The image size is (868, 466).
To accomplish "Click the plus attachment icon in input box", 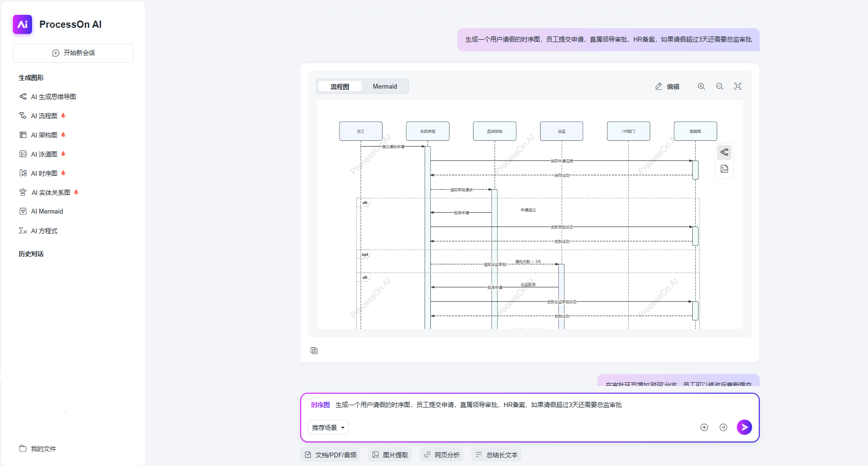I will pyautogui.click(x=704, y=427).
